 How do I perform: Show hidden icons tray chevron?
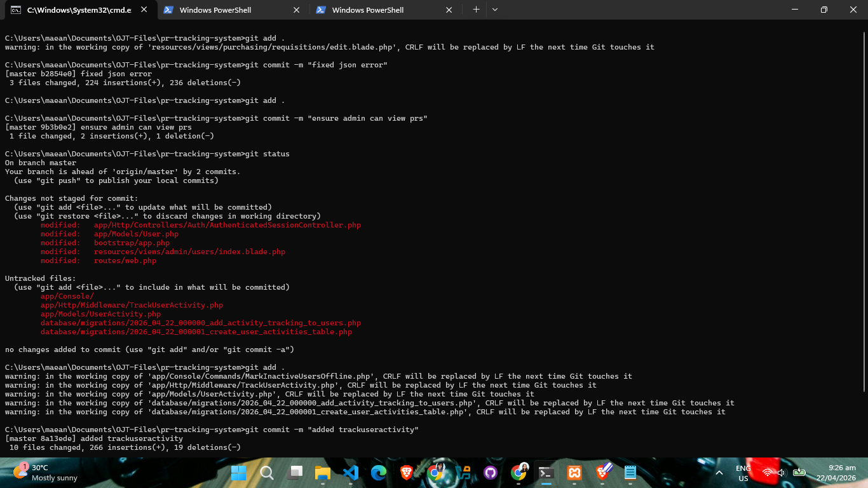click(x=719, y=473)
